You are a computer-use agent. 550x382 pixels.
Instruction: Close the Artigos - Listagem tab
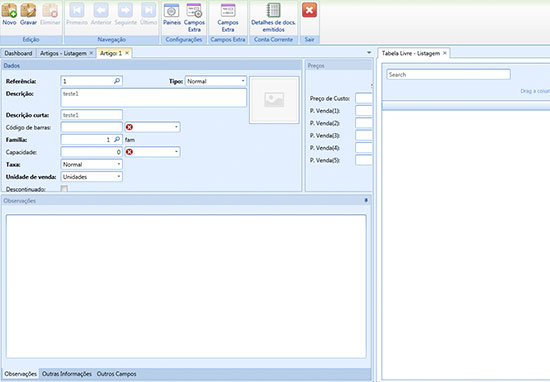[91, 53]
